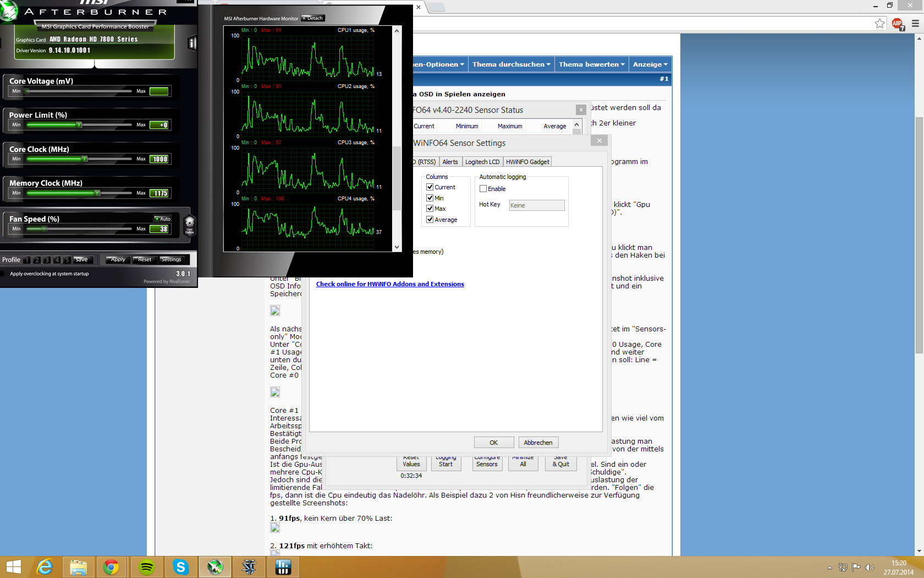The height and width of the screenshot is (578, 924).
Task: Open Afterburner Settings
Action: pyautogui.click(x=170, y=260)
